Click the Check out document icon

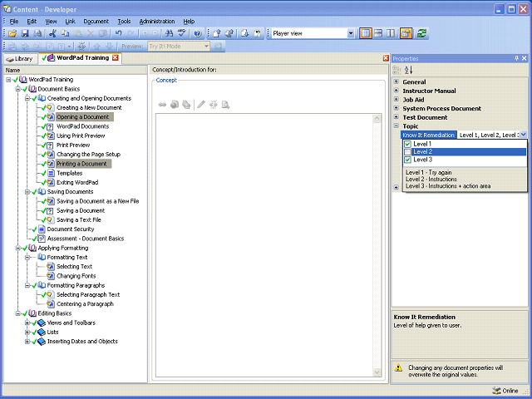(x=229, y=33)
